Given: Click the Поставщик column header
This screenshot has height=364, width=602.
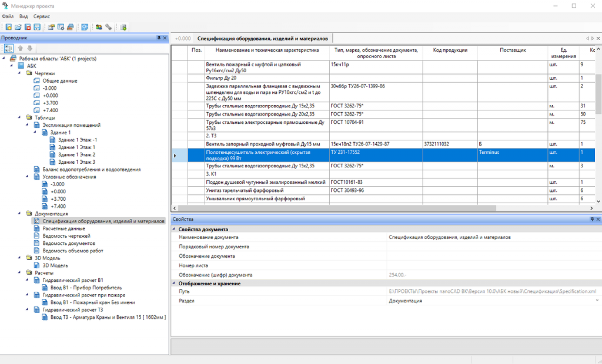Looking at the screenshot, I should pos(513,53).
